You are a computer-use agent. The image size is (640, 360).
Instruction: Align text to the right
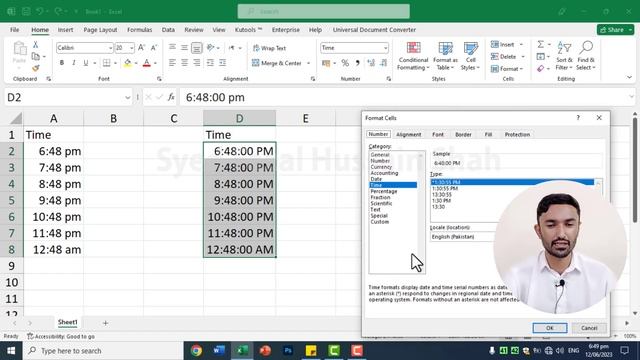click(197, 63)
